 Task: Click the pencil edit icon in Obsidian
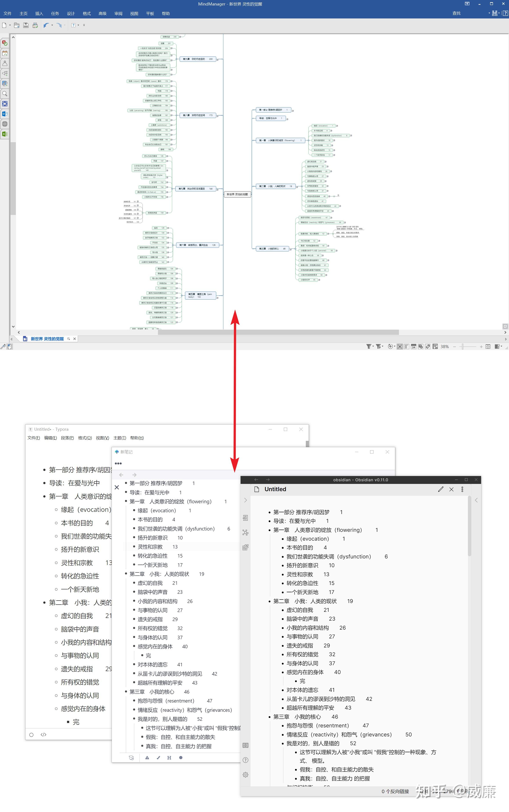pyautogui.click(x=441, y=489)
